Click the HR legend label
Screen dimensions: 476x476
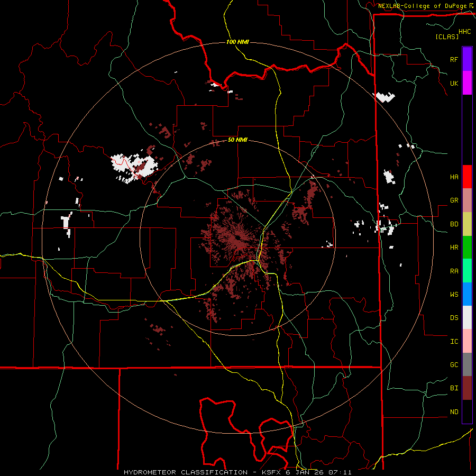(x=454, y=248)
